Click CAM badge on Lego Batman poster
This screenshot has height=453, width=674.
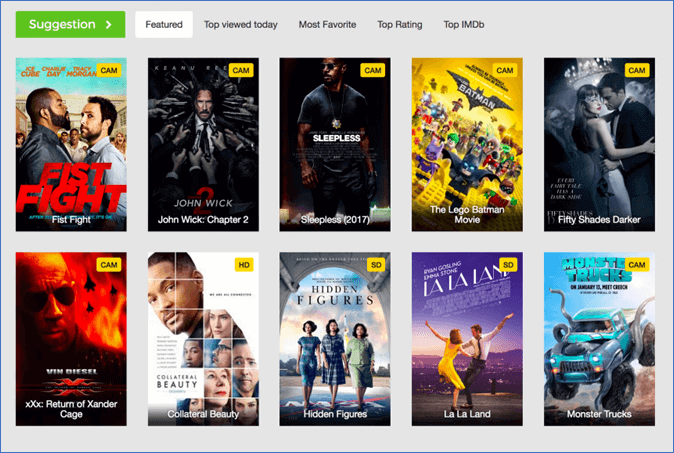(x=505, y=70)
